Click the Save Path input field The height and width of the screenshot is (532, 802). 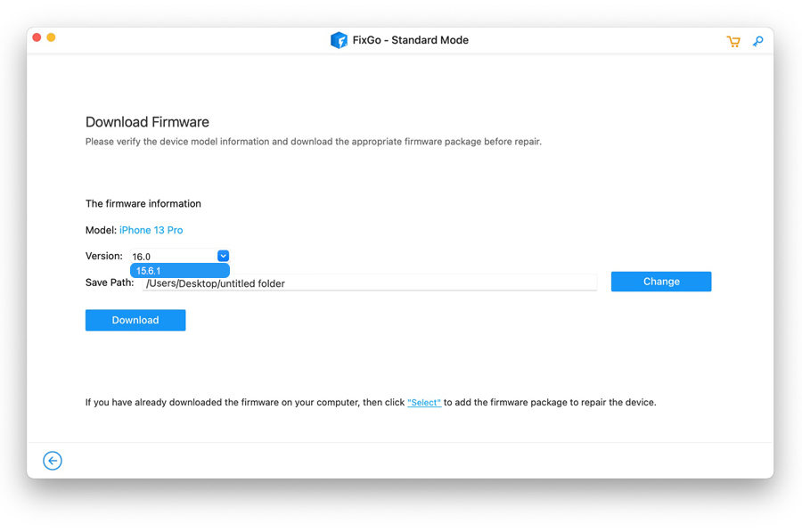(401, 282)
